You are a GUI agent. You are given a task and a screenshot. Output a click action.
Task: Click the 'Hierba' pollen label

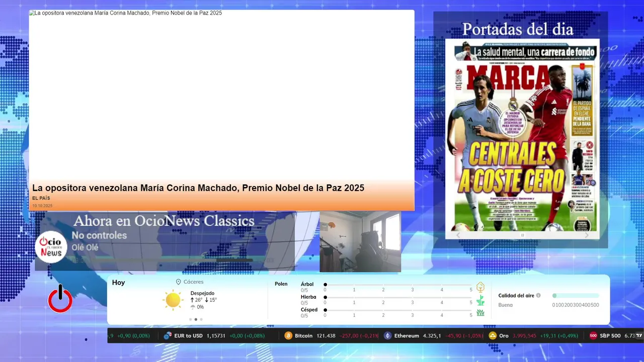pyautogui.click(x=308, y=297)
